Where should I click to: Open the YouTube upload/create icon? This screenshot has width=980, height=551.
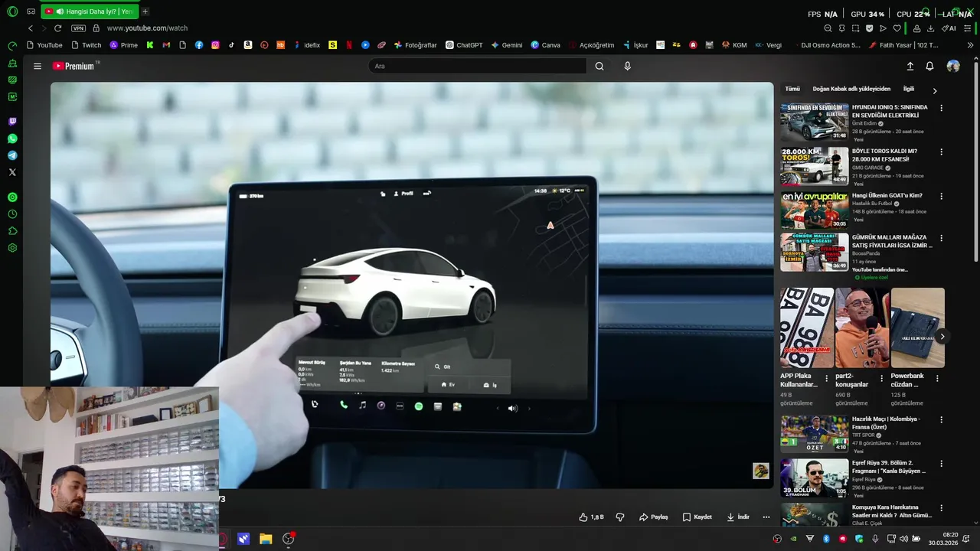coord(910,67)
